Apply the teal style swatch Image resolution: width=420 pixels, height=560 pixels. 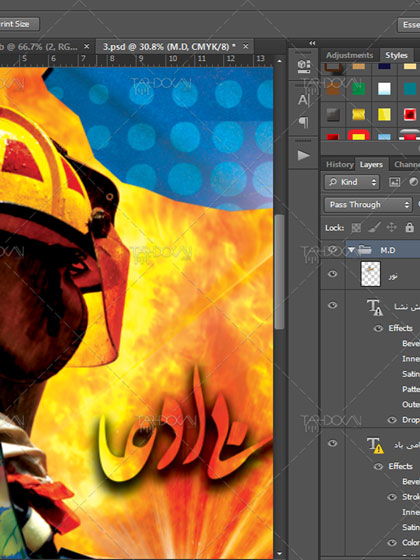[x=410, y=89]
